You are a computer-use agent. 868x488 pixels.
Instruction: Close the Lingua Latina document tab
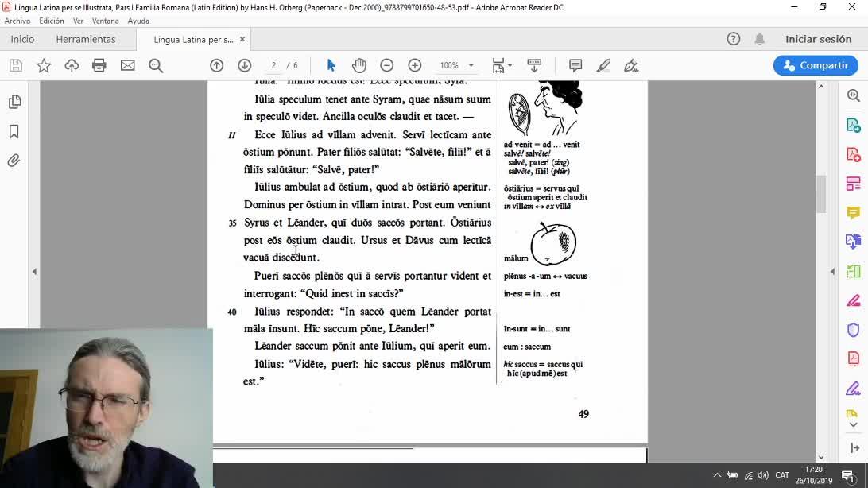(242, 39)
